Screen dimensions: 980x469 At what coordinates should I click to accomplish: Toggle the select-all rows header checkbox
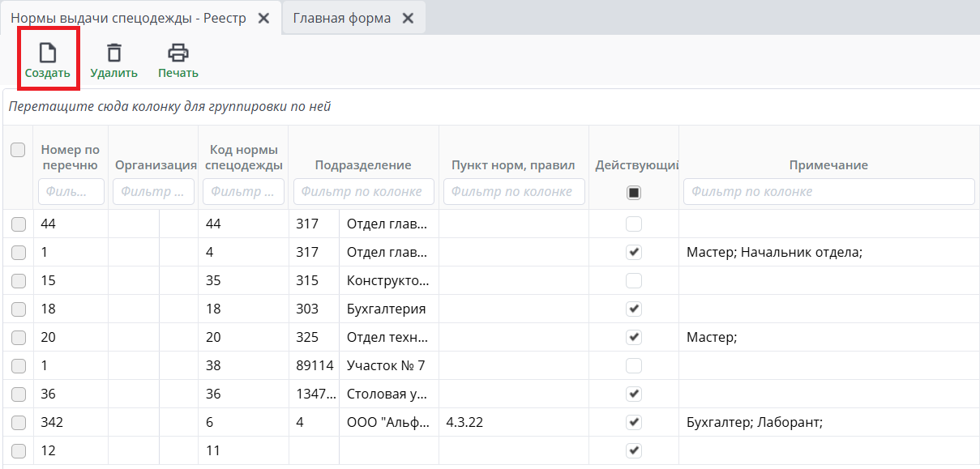[x=18, y=150]
